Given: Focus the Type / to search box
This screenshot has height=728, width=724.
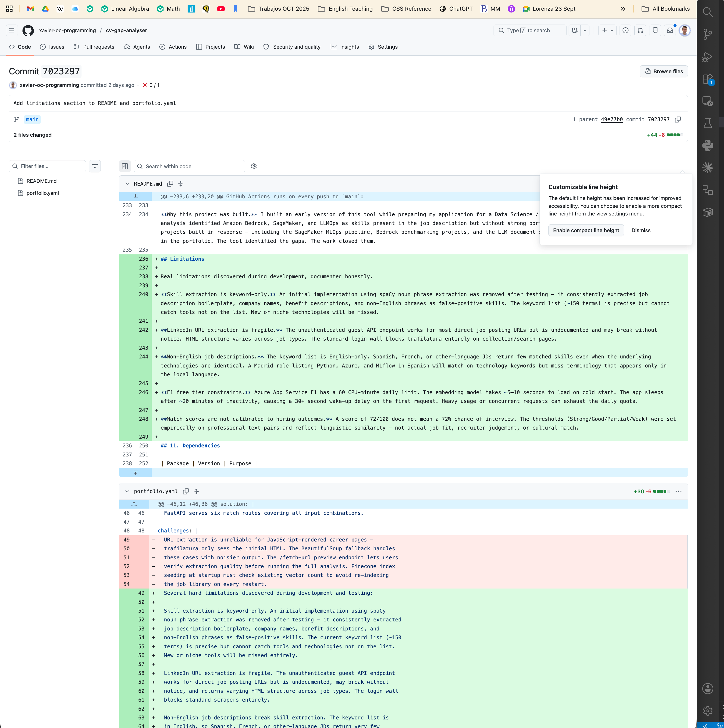Looking at the screenshot, I should pos(530,31).
